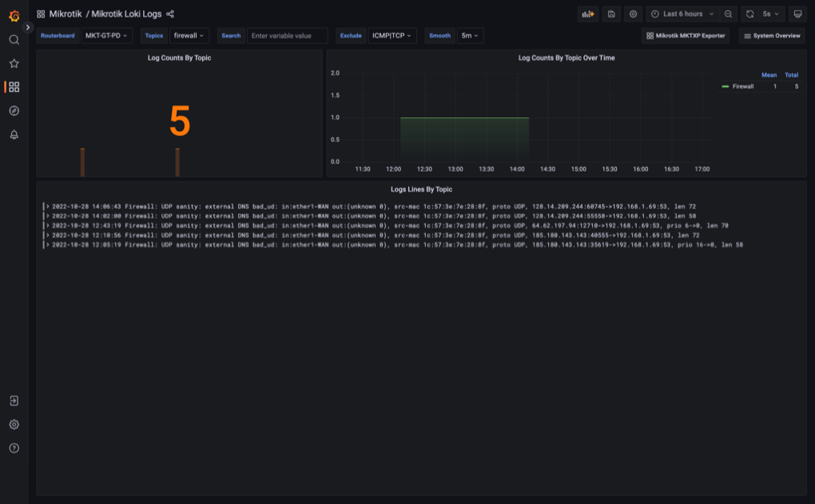Viewport: 815px width, 504px height.
Task: Open the Alerting bell icon
Action: [x=14, y=135]
